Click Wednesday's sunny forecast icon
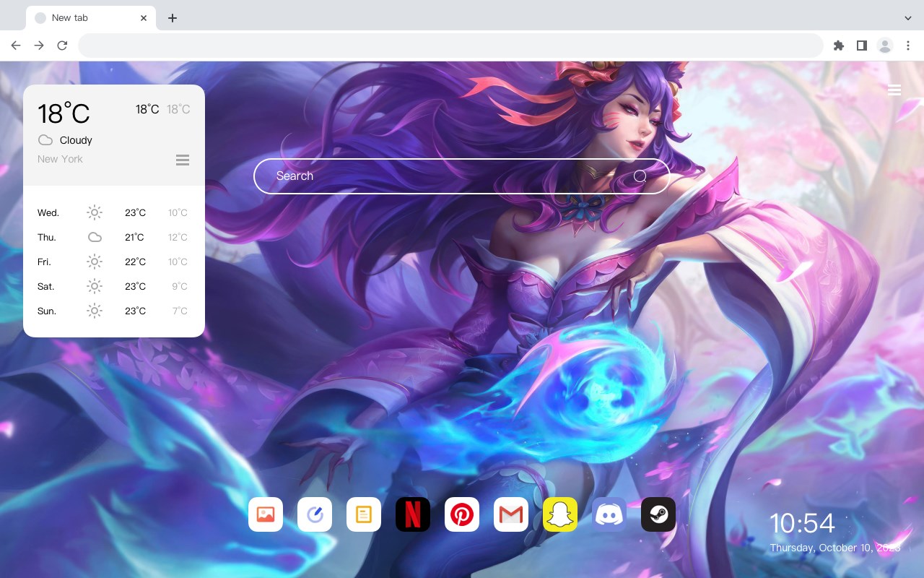924x578 pixels. point(95,212)
